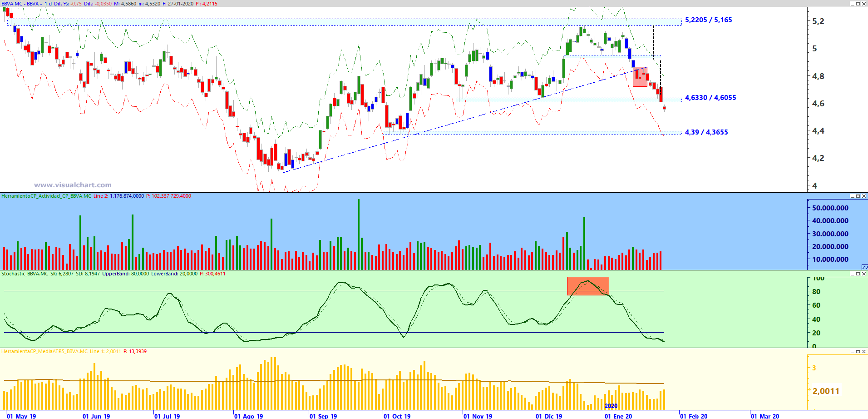Click the SD: 8,1947 value
This screenshot has width=868, height=419.
88,274
